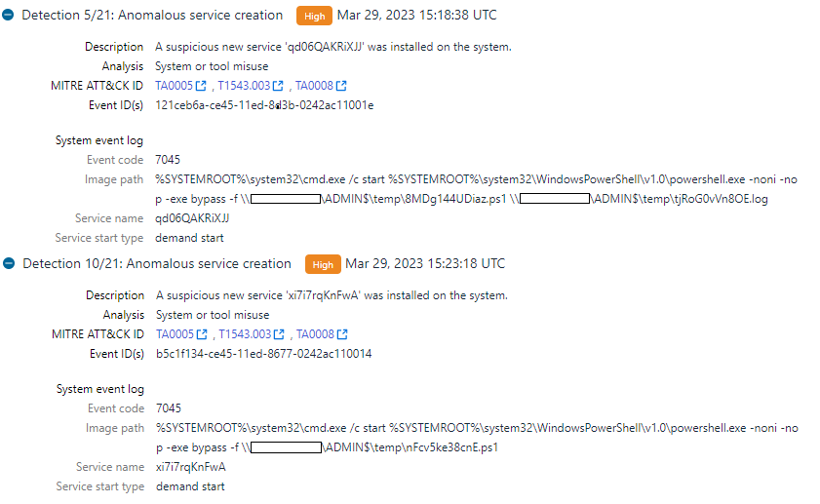This screenshot has width=820, height=504.
Task: Collapse Detection 10/21 with the minus icon
Action: pyautogui.click(x=9, y=263)
